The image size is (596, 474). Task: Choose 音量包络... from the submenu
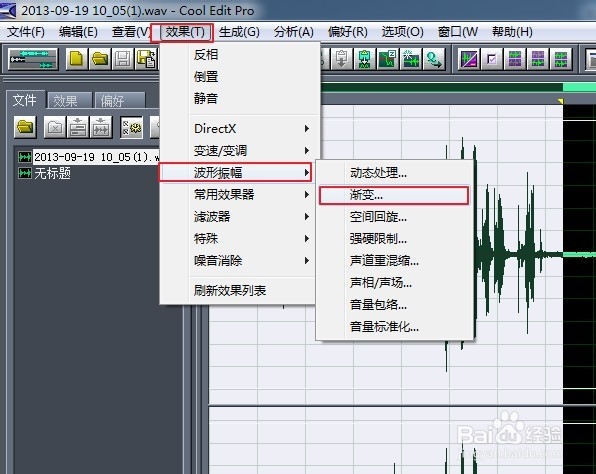[394, 305]
